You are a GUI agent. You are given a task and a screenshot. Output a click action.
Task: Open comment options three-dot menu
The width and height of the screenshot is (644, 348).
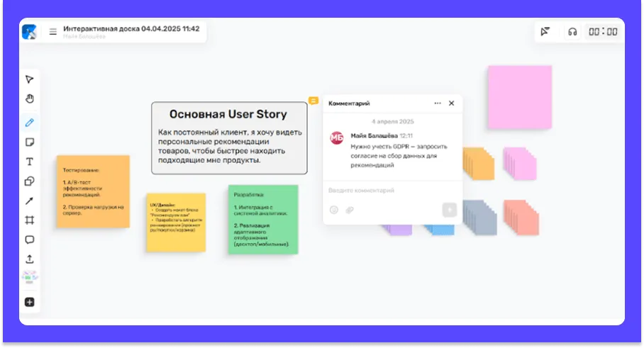[x=438, y=103]
